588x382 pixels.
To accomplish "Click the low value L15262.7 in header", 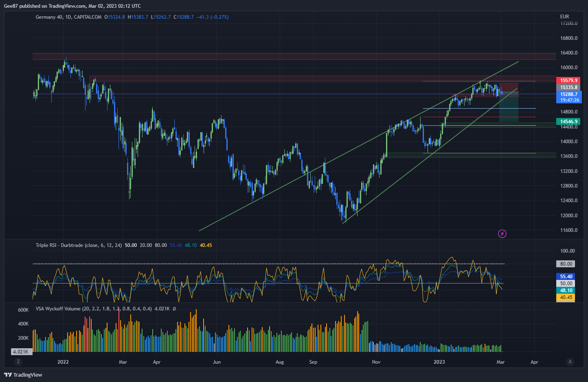I will pyautogui.click(x=161, y=17).
